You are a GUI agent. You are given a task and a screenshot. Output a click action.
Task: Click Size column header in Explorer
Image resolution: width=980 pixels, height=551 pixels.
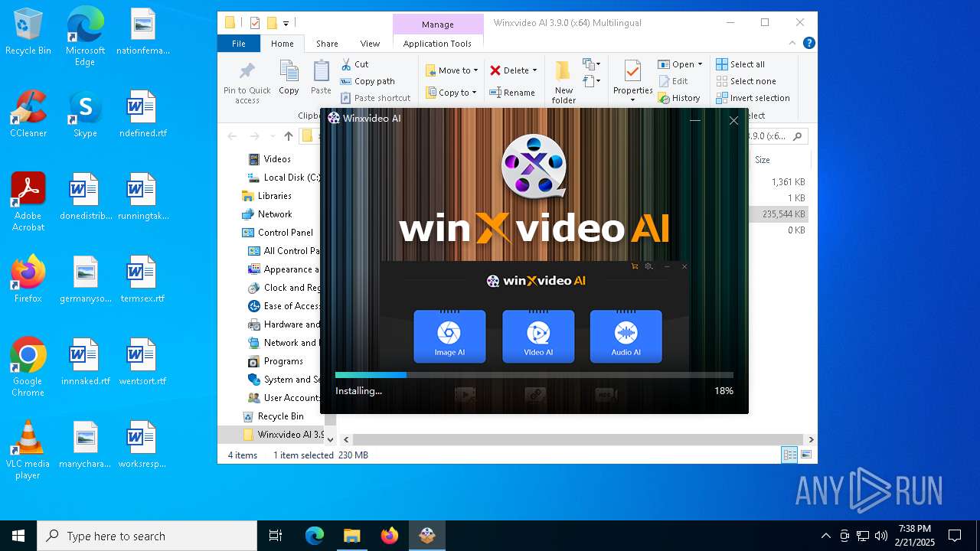click(779, 160)
